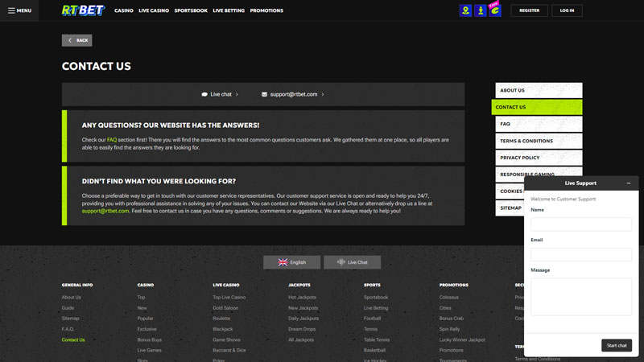This screenshot has width=644, height=362.
Task: Open the FAQ link in the answers paragraph
Action: (112, 140)
